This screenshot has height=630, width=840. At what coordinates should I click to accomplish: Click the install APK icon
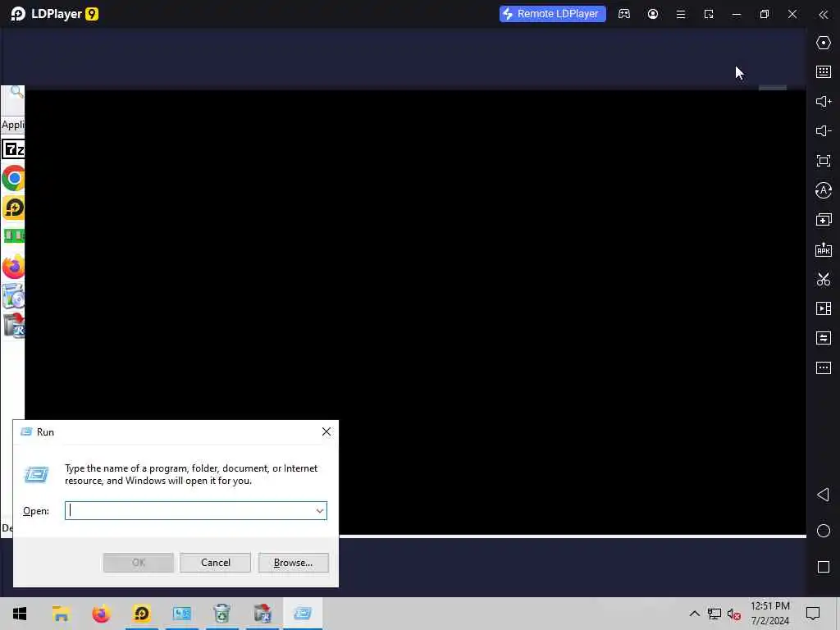coord(824,249)
